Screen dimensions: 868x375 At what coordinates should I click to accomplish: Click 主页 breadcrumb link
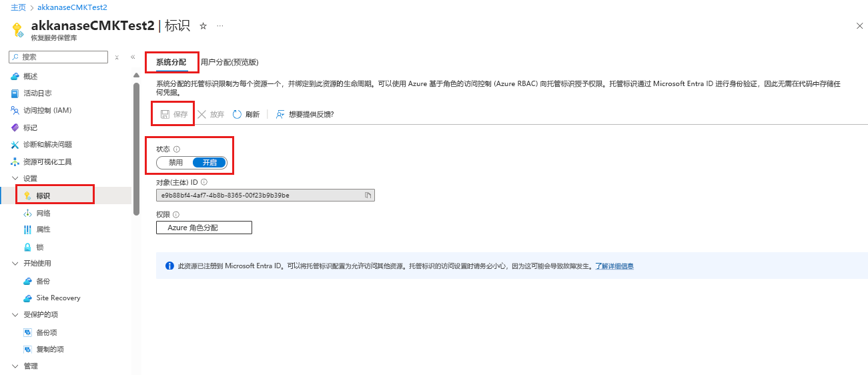(x=18, y=7)
